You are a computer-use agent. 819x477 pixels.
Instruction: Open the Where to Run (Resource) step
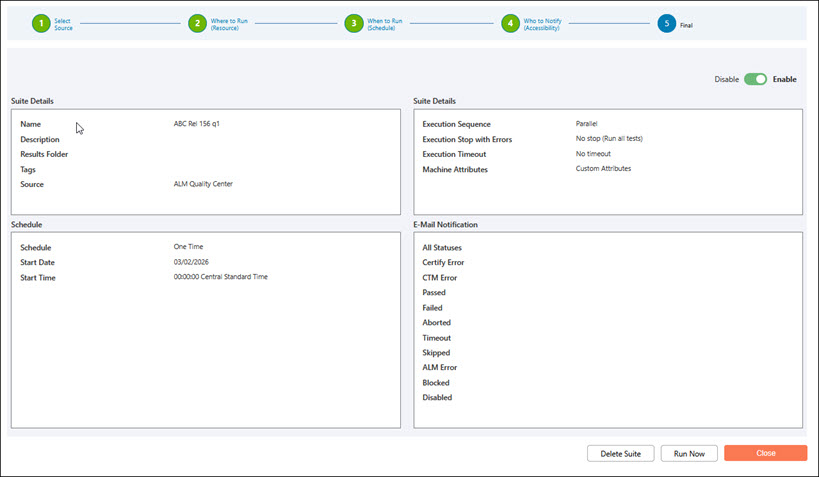tap(229, 24)
